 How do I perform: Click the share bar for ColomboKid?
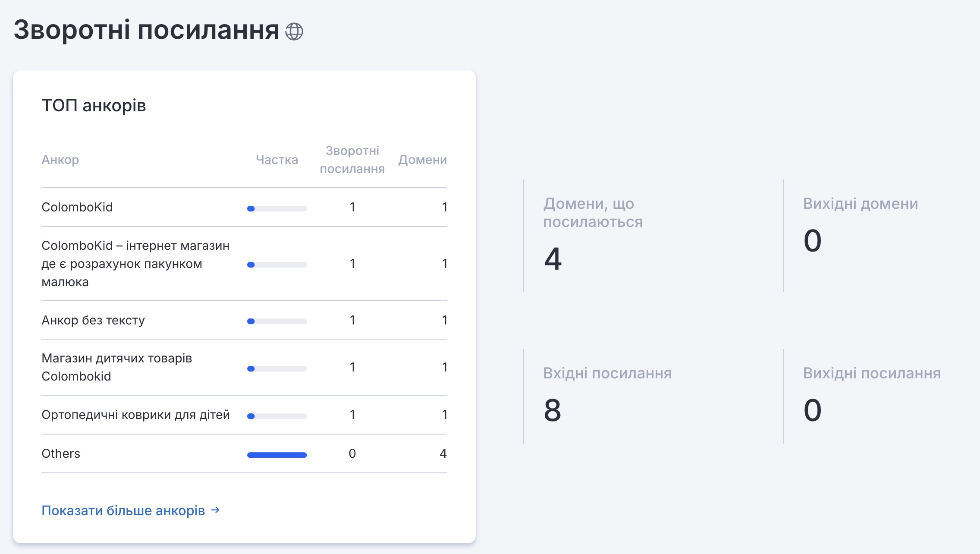(277, 209)
